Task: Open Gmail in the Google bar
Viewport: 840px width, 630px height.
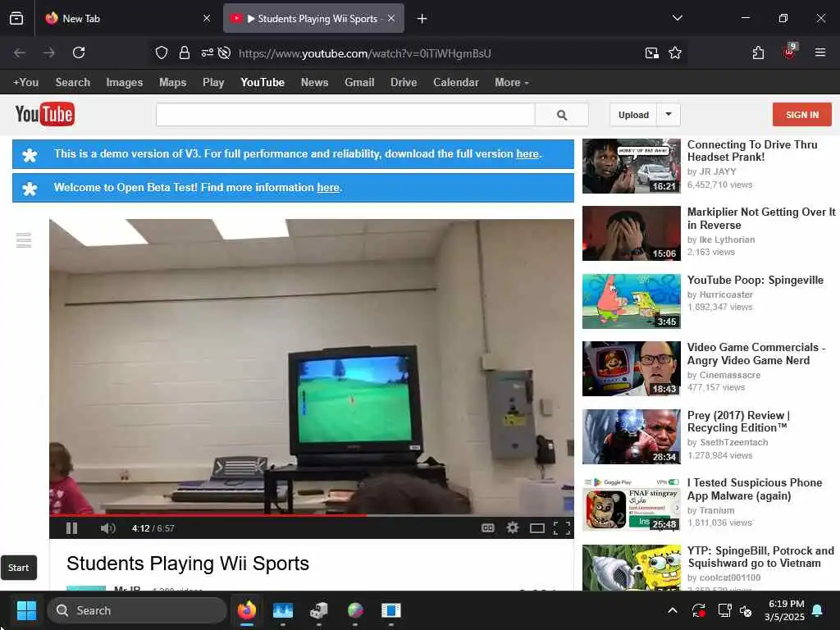Action: tap(359, 83)
